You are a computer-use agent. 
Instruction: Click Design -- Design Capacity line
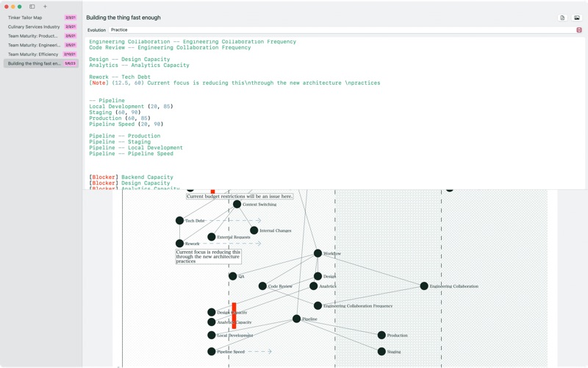tap(129, 60)
